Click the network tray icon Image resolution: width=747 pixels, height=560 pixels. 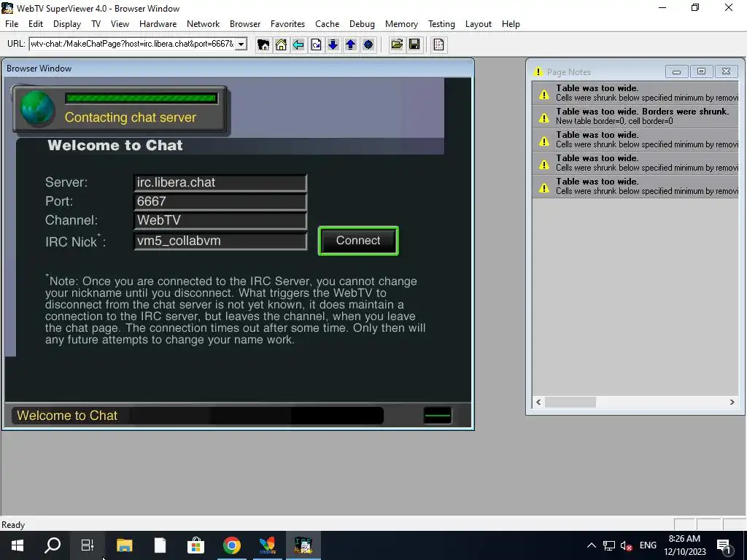click(x=609, y=545)
